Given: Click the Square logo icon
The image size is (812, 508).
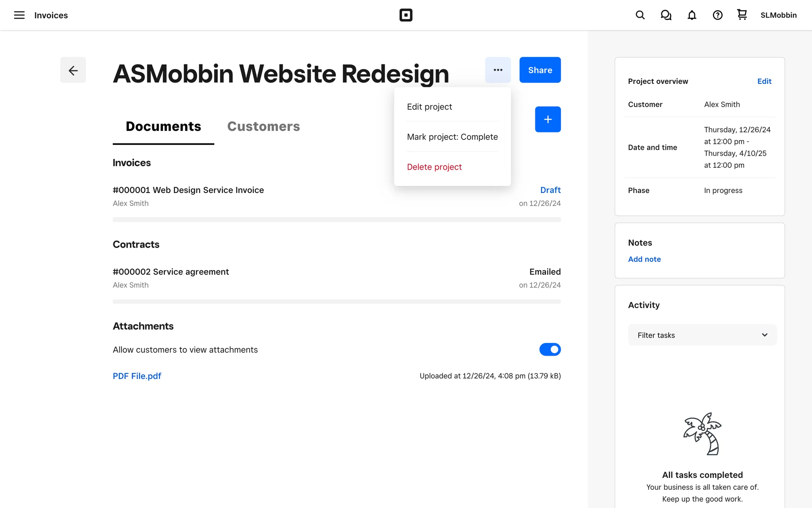Looking at the screenshot, I should (406, 15).
